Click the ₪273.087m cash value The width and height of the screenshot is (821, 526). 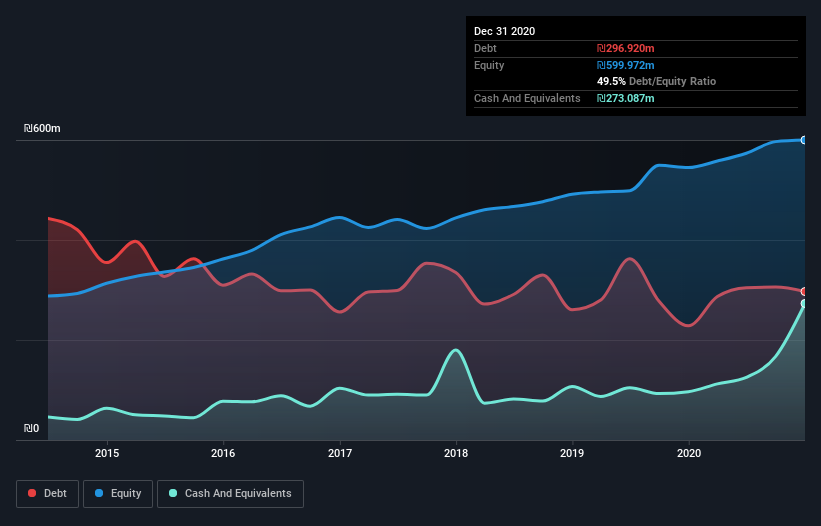point(626,98)
